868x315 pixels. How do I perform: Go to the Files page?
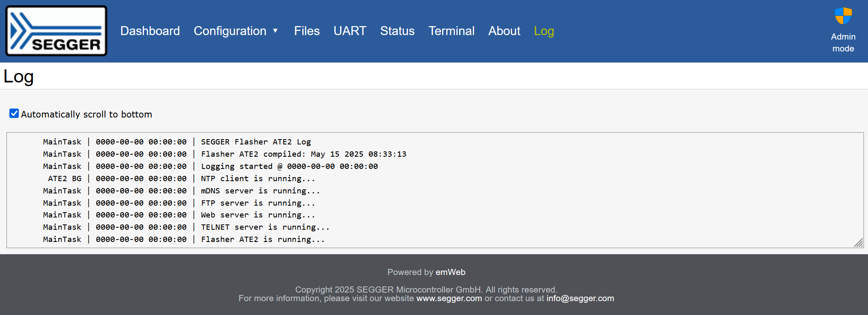(307, 31)
